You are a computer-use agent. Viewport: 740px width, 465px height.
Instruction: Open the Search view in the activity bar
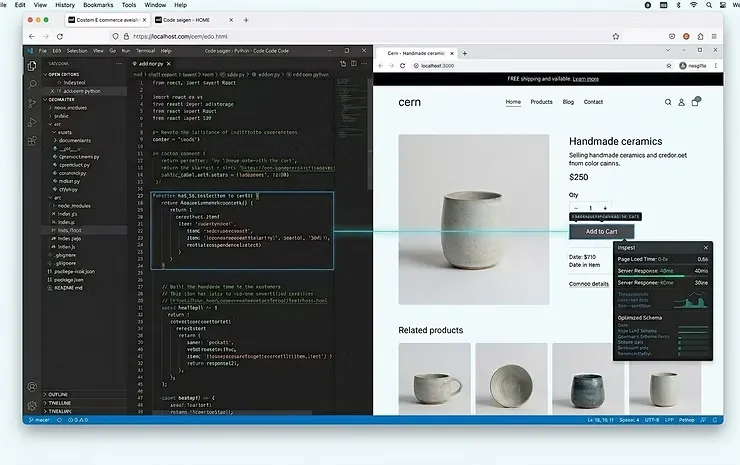click(32, 85)
